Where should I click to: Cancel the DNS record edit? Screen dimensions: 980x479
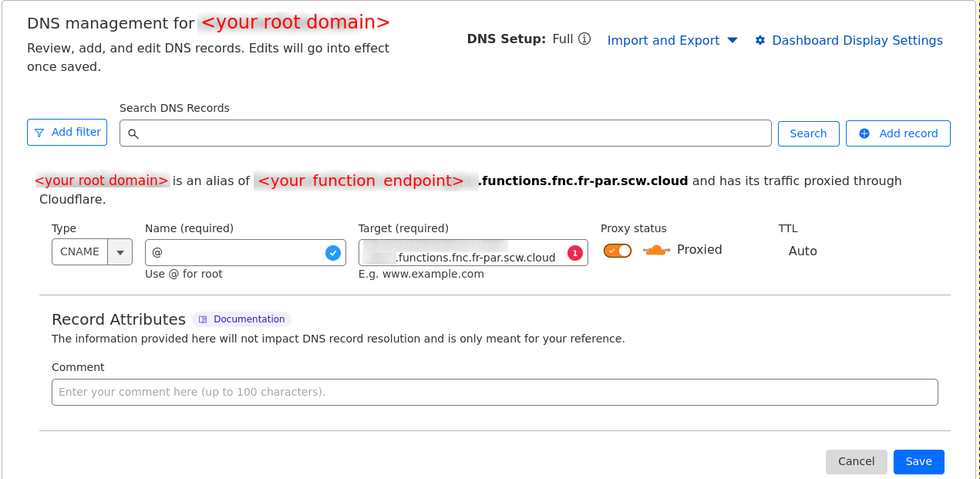tap(856, 461)
